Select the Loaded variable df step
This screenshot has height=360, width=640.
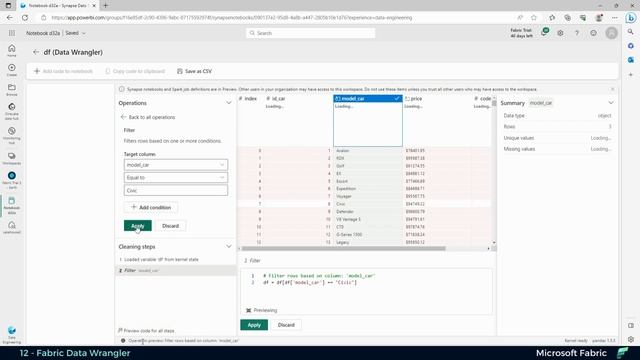point(176,260)
